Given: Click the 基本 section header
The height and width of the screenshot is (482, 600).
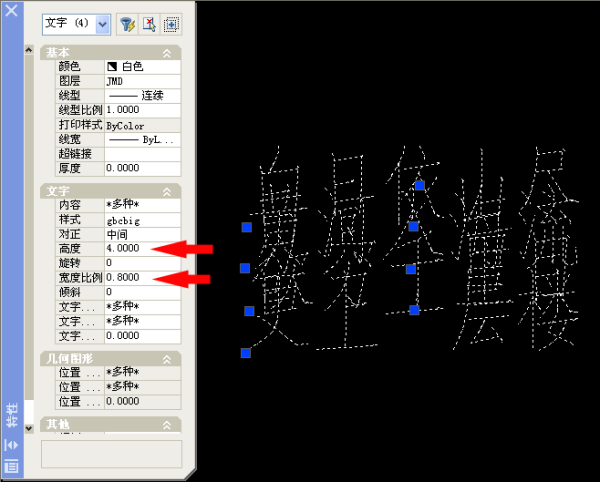Looking at the screenshot, I should 111,53.
